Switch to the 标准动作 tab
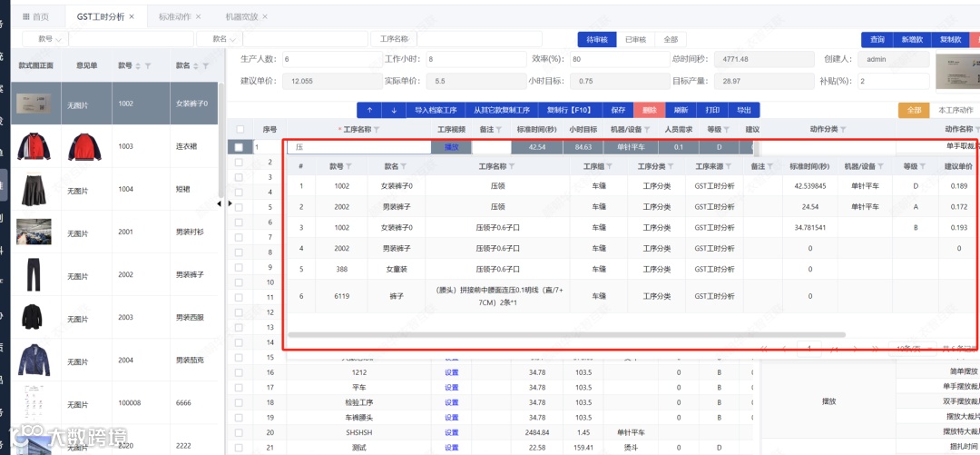This screenshot has height=455, width=980. (180, 17)
